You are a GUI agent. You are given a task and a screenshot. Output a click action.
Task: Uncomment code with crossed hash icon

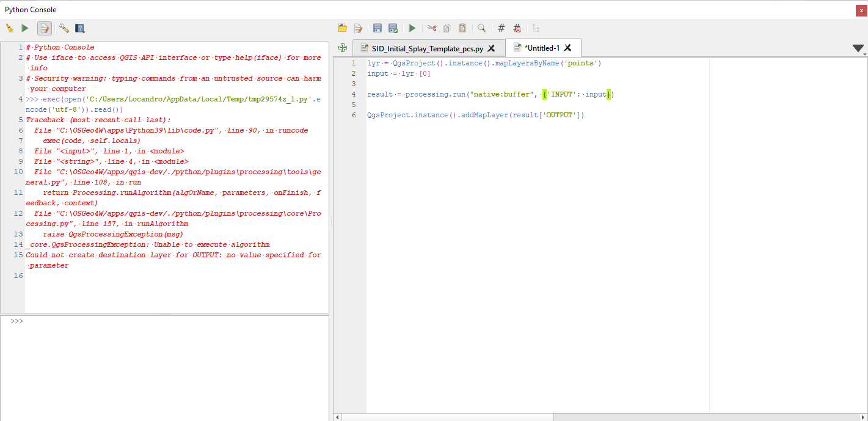pos(517,28)
